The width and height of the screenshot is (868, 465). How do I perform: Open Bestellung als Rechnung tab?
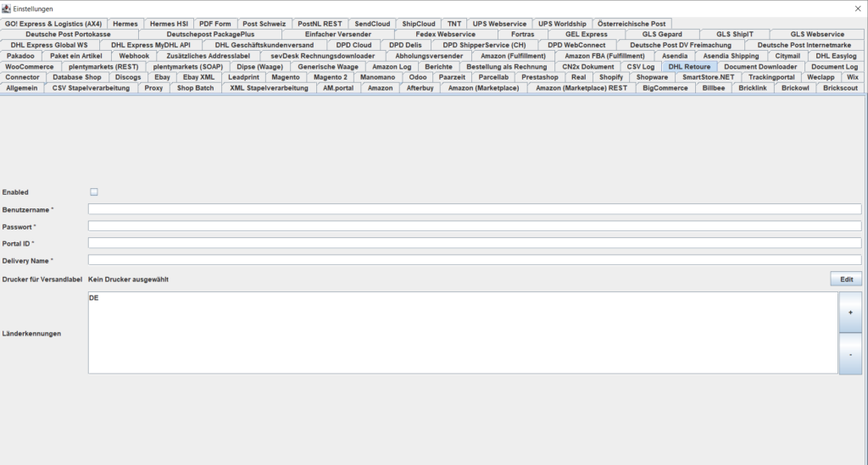pos(507,67)
